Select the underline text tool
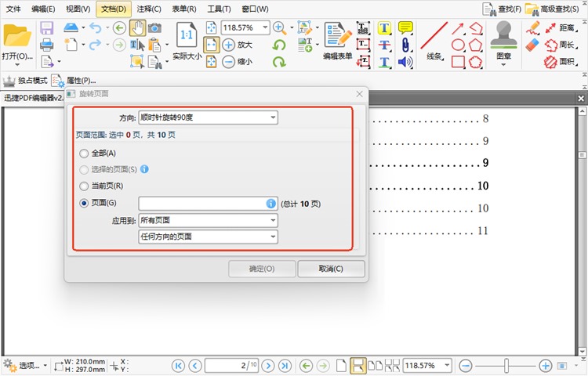Screen dimensions: 588x376 [x=384, y=61]
